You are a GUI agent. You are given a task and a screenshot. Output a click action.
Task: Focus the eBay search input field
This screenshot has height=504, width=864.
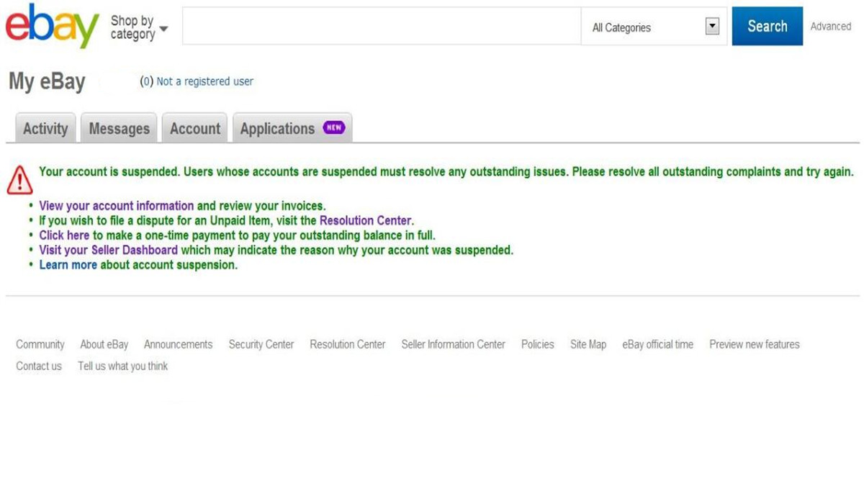[x=382, y=27]
